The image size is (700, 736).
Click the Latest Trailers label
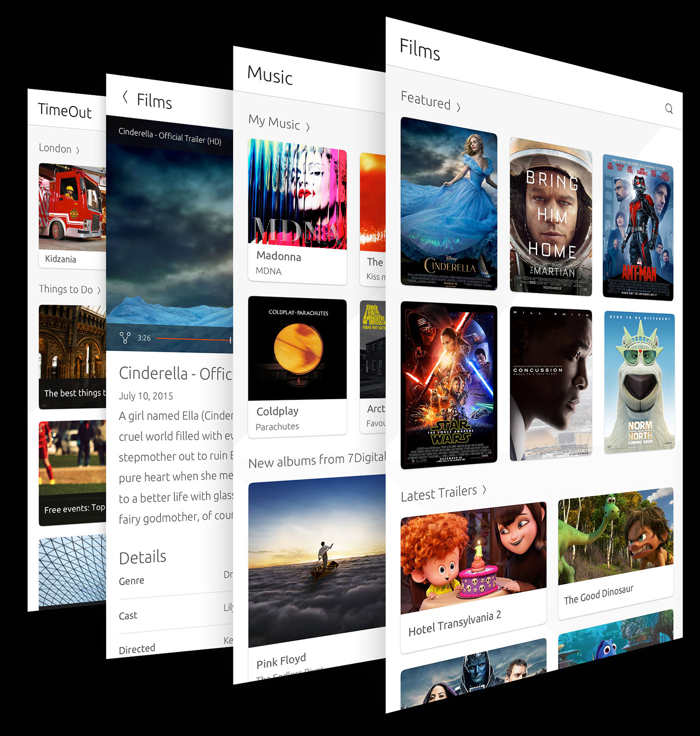[438, 493]
